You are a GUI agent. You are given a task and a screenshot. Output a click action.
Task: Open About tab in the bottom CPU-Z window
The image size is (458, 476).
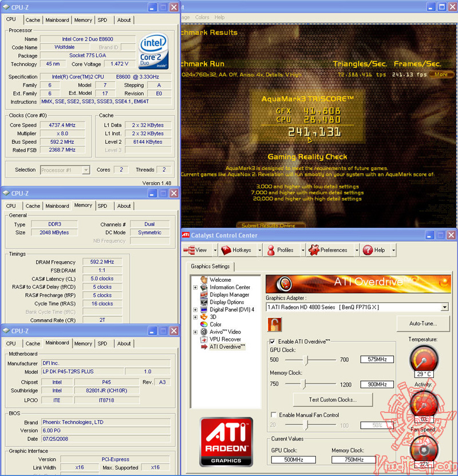point(124,344)
